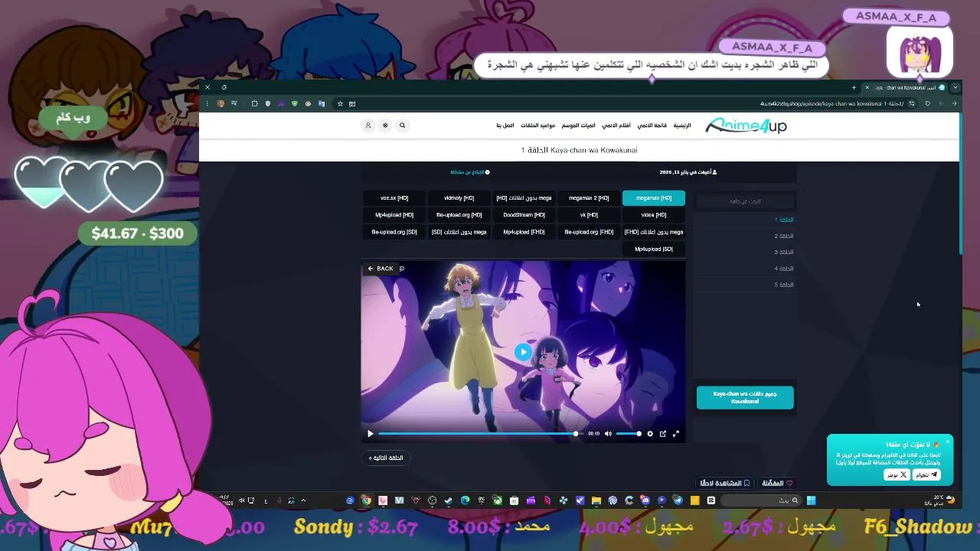Open the اتصل بنا menu item
Screen dimensions: 980x551
[505, 126]
